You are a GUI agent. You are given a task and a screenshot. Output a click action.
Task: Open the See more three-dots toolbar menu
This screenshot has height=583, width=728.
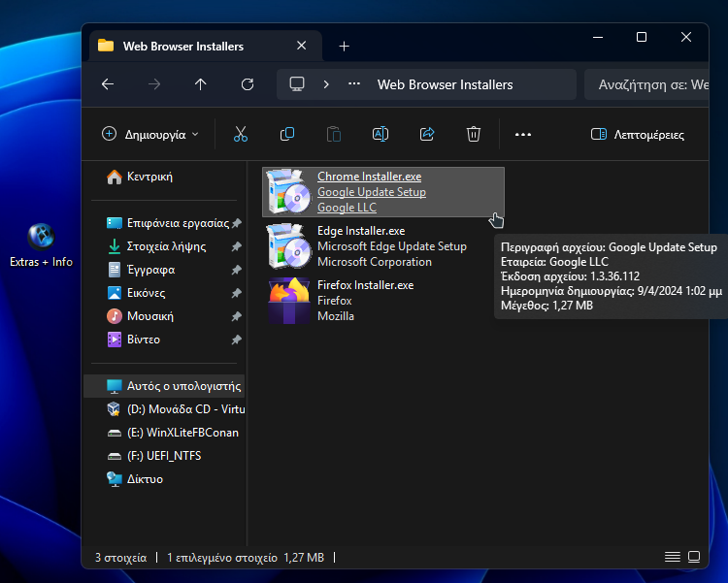(523, 135)
